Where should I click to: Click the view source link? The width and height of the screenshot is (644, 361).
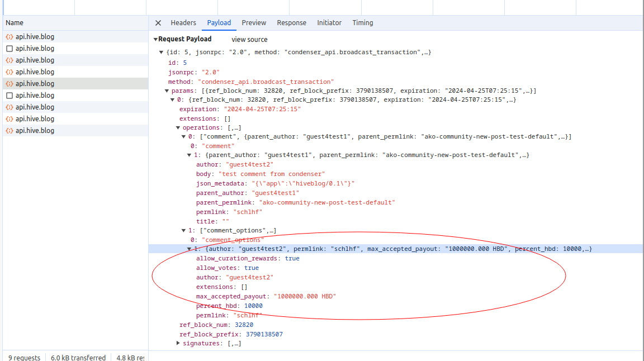pos(249,40)
